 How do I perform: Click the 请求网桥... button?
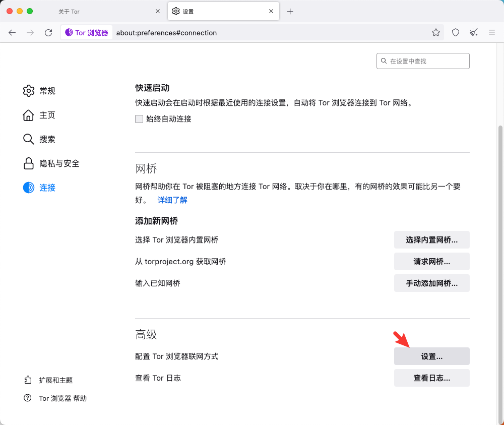[432, 261]
